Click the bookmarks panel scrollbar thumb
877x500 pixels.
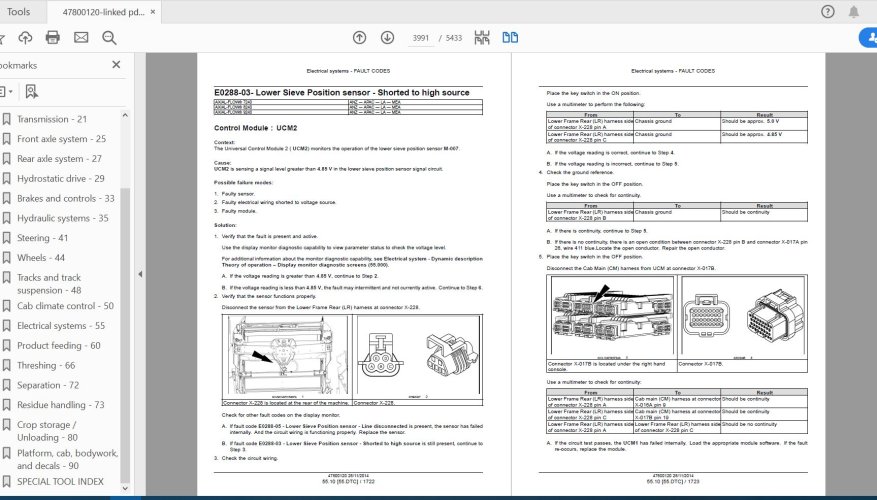[x=125, y=334]
